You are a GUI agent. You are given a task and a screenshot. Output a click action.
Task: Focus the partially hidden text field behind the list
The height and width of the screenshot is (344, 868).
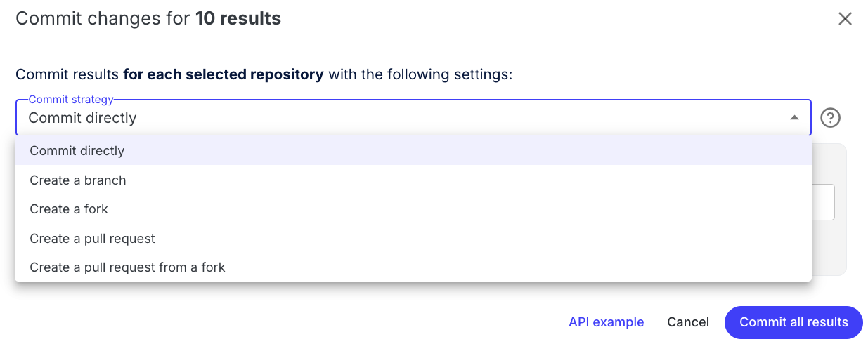point(823,202)
